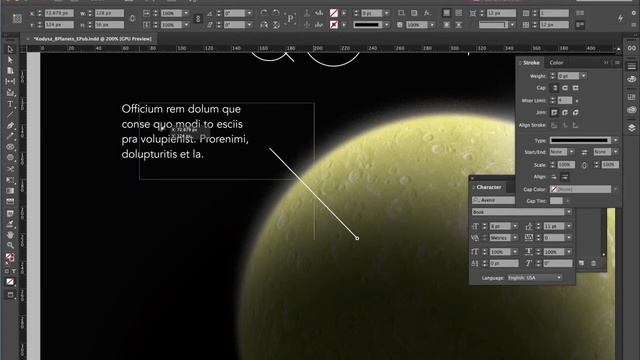Select the Eyedropper tool
The width and height of the screenshot is (640, 360).
point(10,224)
